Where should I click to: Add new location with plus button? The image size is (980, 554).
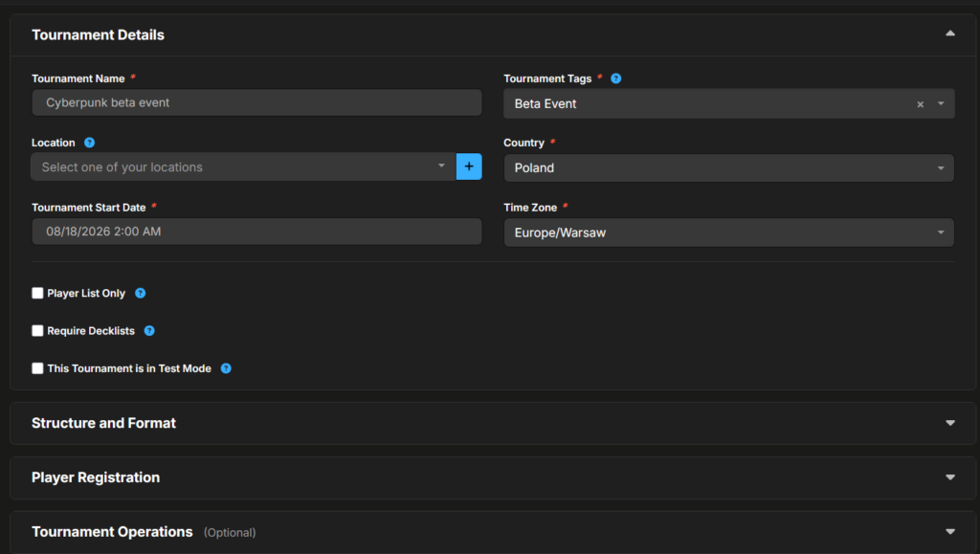coord(469,166)
